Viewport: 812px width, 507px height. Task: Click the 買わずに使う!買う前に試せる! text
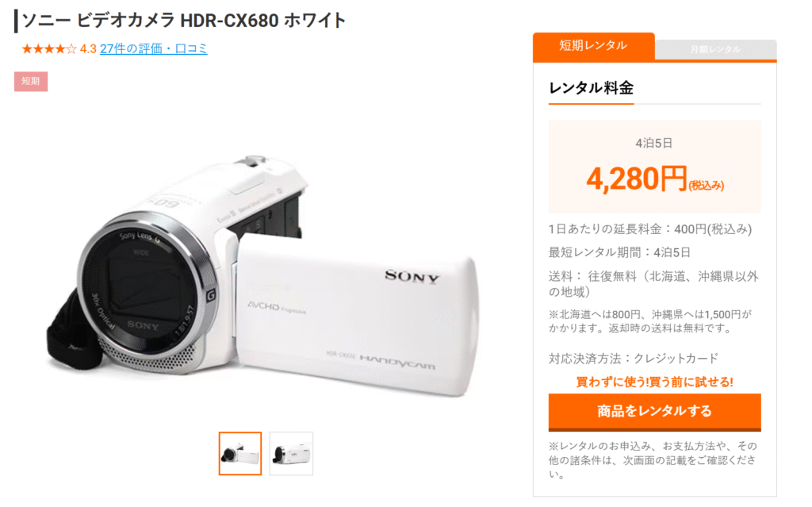point(654,382)
